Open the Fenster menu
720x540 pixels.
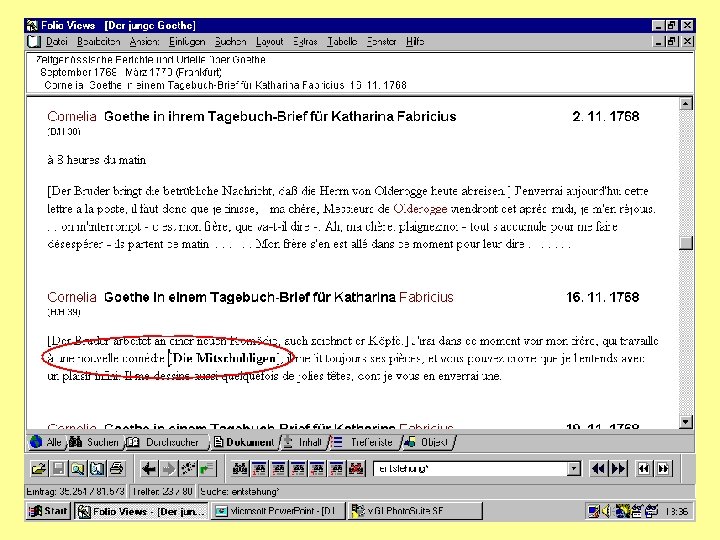382,42
